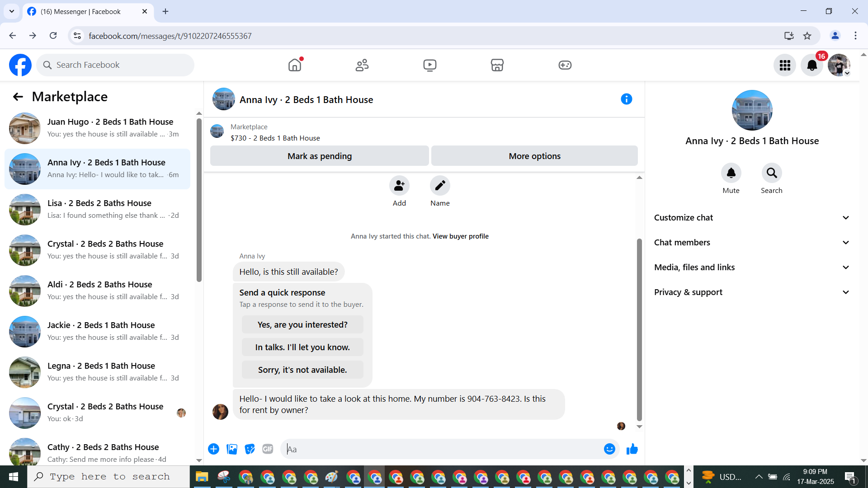Expand the Chat members section
Viewport: 868px width, 488px height.
[x=752, y=243]
